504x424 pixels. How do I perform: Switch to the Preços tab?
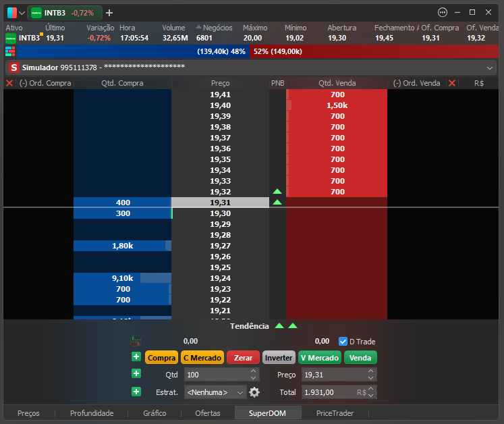coord(28,413)
